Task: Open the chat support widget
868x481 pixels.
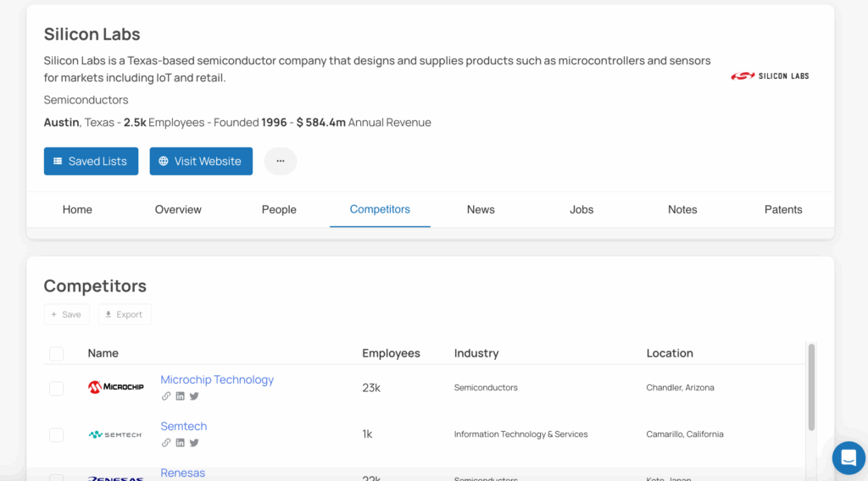Action: point(848,457)
